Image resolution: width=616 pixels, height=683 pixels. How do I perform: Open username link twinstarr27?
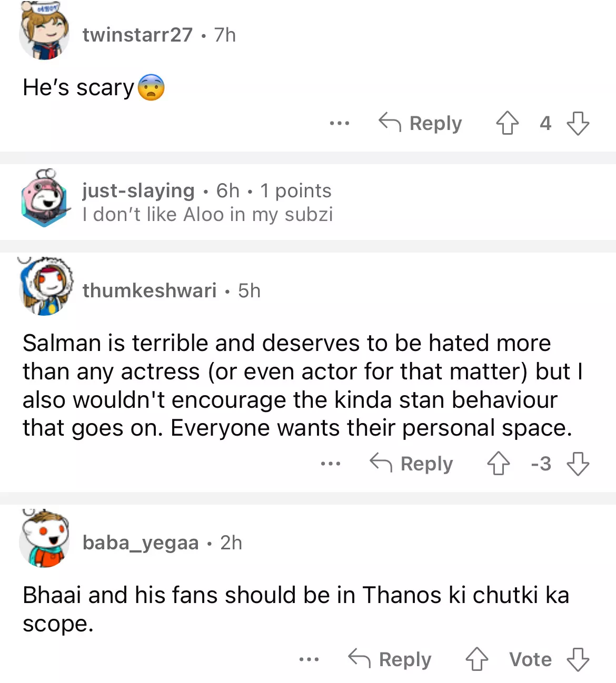tap(137, 35)
